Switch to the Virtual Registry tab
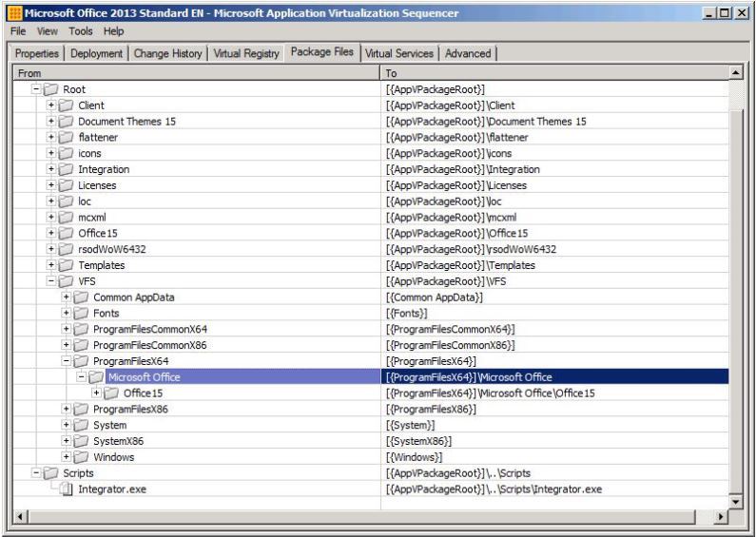 point(246,53)
